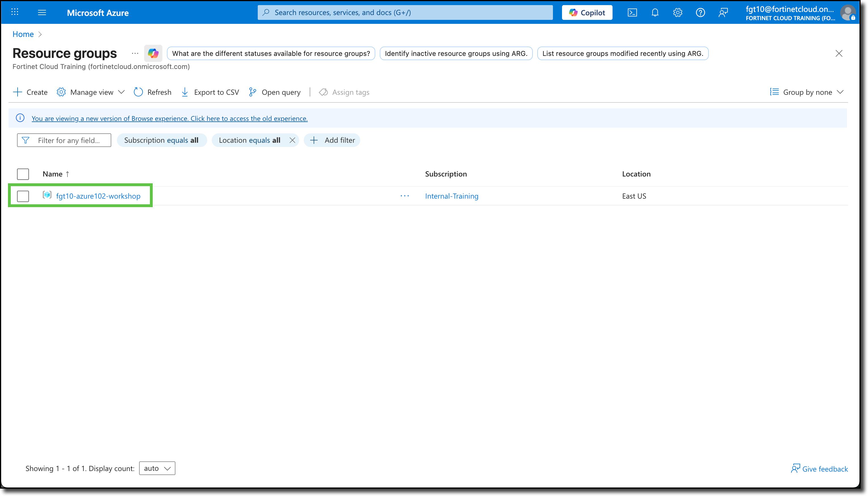
Task: Toggle the hamburger navigation menu
Action: coord(42,12)
